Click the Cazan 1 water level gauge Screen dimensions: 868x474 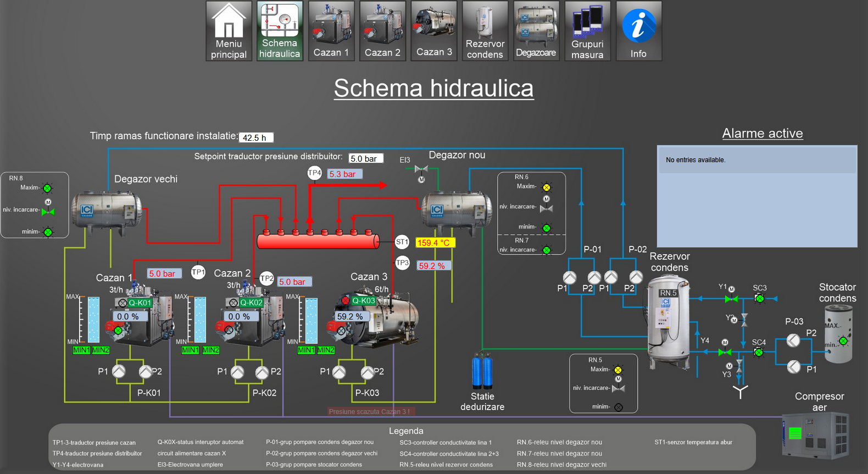[93, 319]
